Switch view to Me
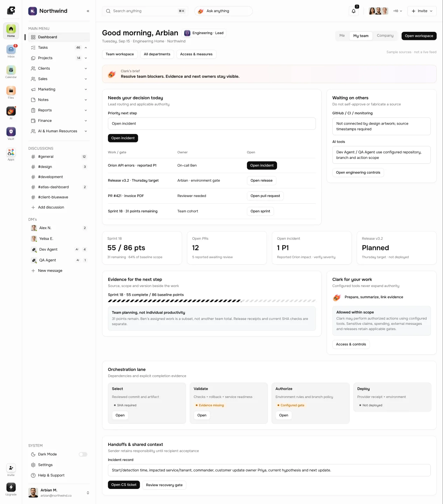This screenshot has width=443, height=504. (342, 36)
